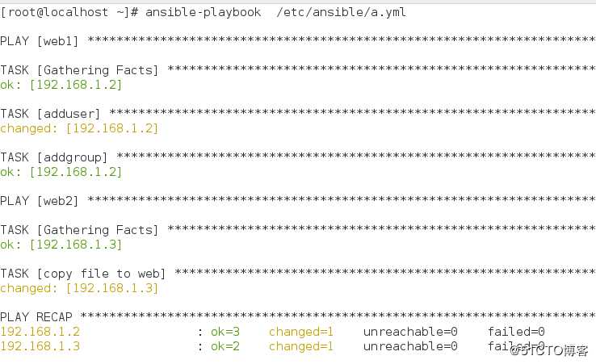Click the ansible-playbook command text
The width and height of the screenshot is (596, 364).
click(x=203, y=12)
